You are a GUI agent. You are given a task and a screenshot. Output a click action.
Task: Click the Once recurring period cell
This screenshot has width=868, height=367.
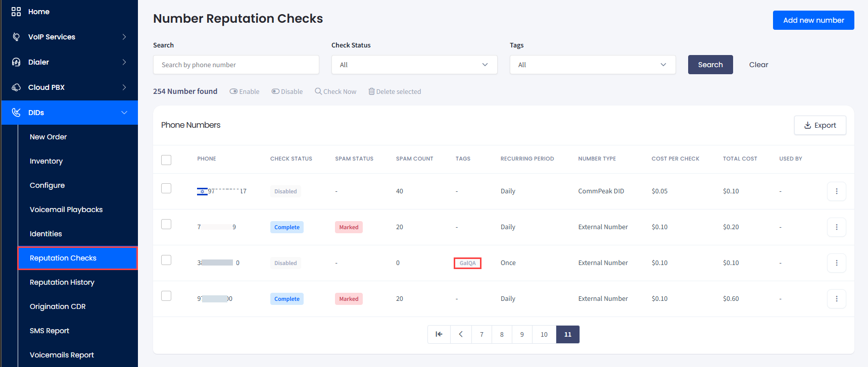508,263
